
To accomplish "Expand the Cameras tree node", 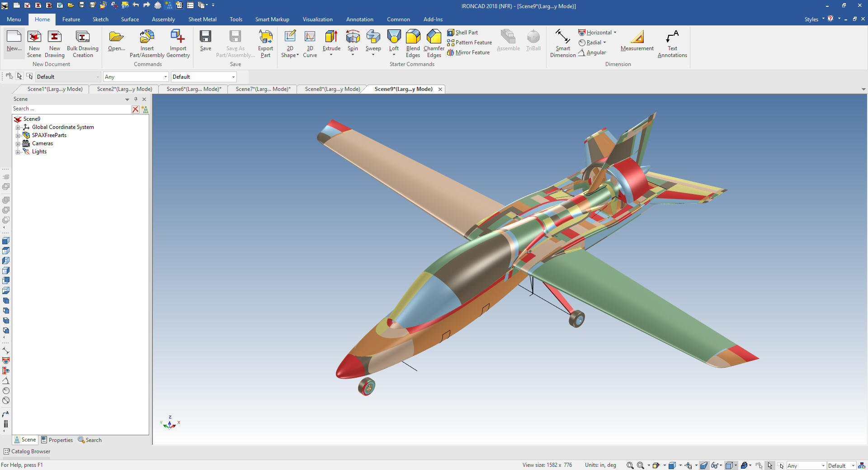I will (x=18, y=144).
